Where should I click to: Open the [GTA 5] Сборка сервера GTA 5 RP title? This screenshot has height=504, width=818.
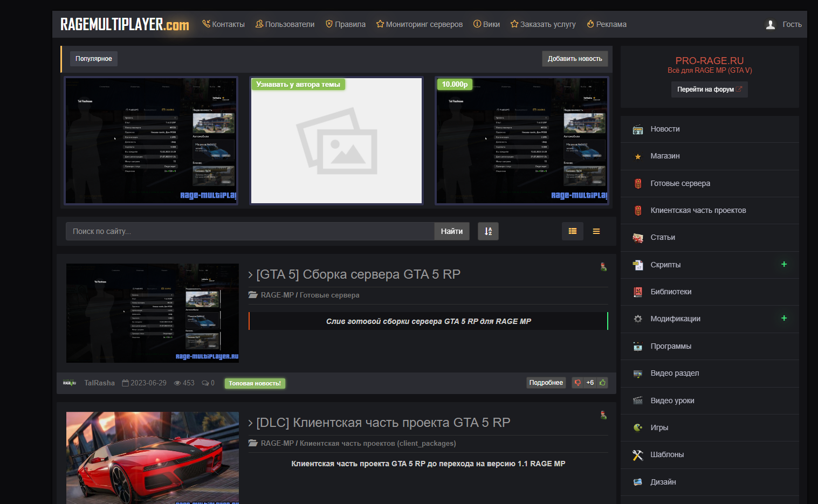tap(358, 274)
